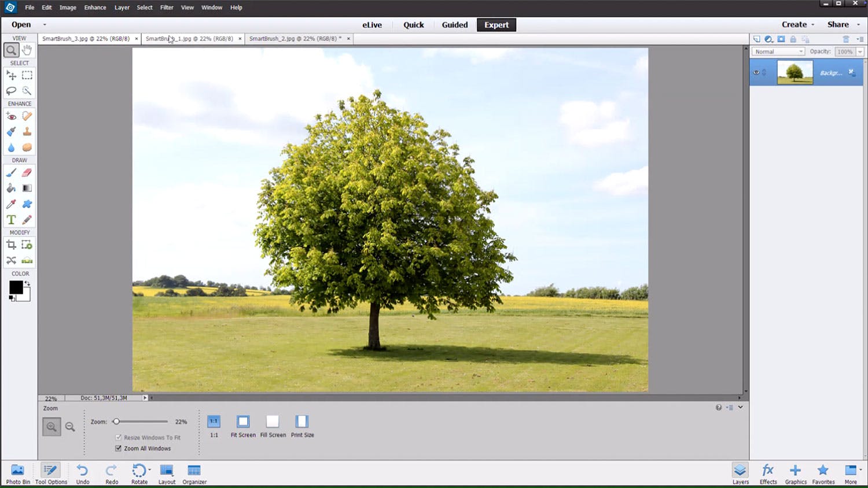
Task: Switch to Guided mode
Action: (x=454, y=25)
